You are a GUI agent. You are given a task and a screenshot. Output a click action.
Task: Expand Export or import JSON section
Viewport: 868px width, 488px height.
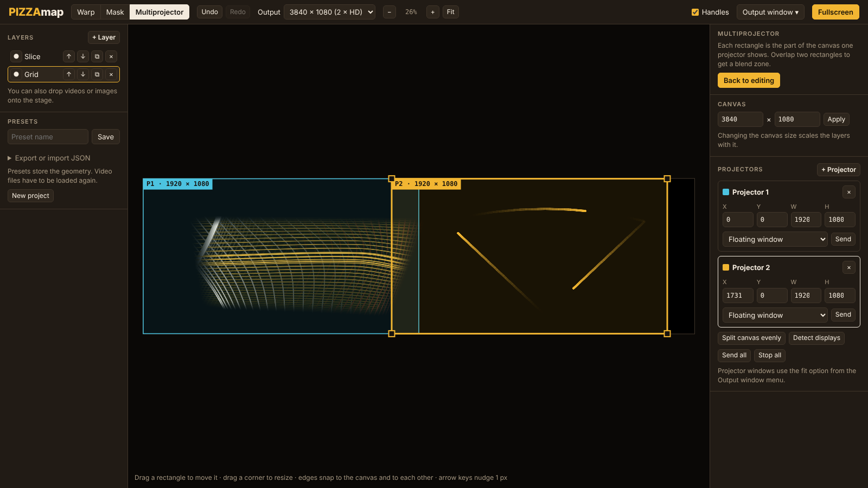[49, 158]
